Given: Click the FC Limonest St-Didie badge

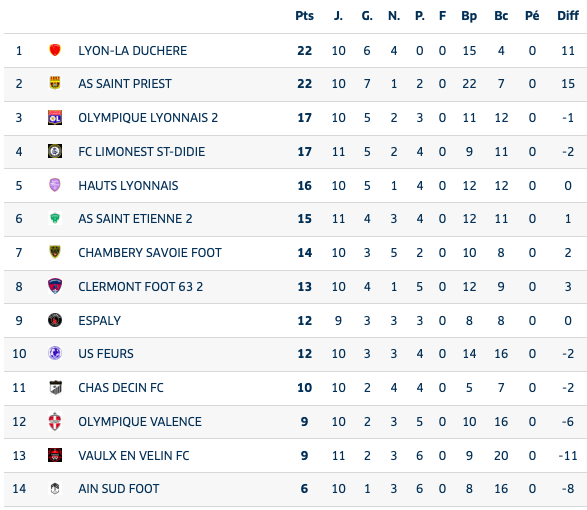Looking at the screenshot, I should click(55, 151).
